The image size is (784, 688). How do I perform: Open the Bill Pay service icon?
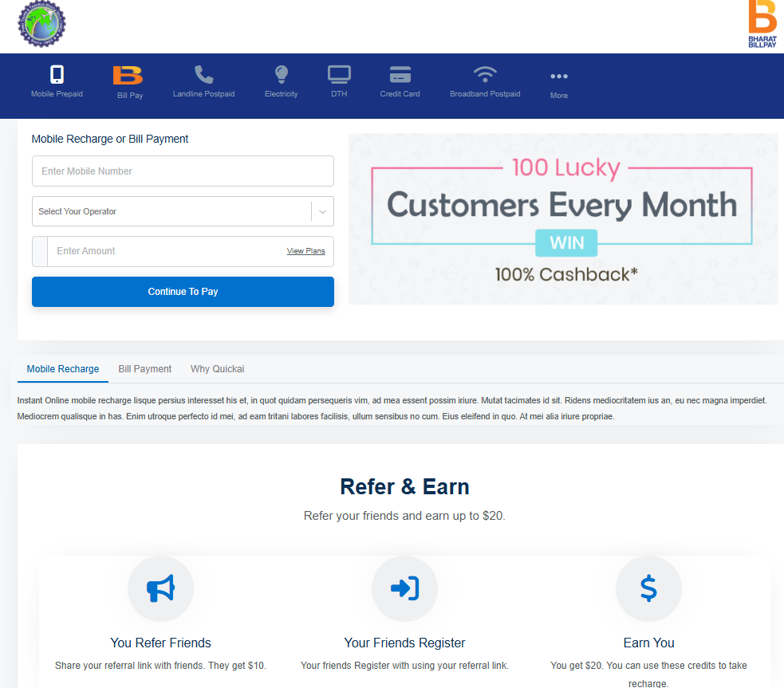click(128, 76)
